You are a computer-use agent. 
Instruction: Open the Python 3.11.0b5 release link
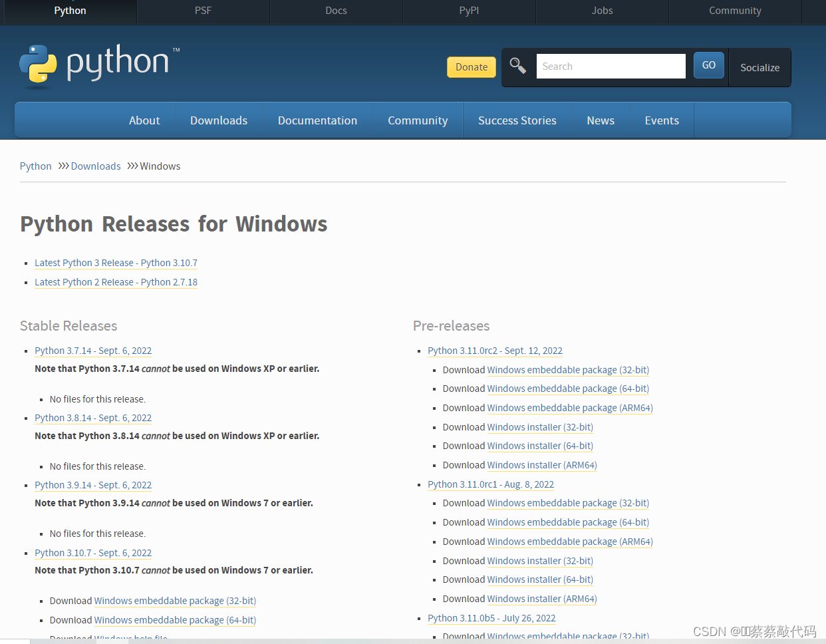491,618
